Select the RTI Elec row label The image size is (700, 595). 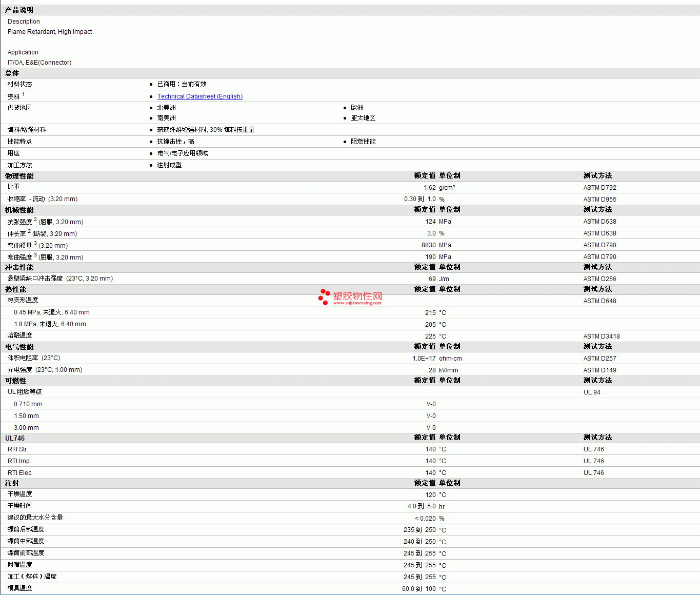19,473
